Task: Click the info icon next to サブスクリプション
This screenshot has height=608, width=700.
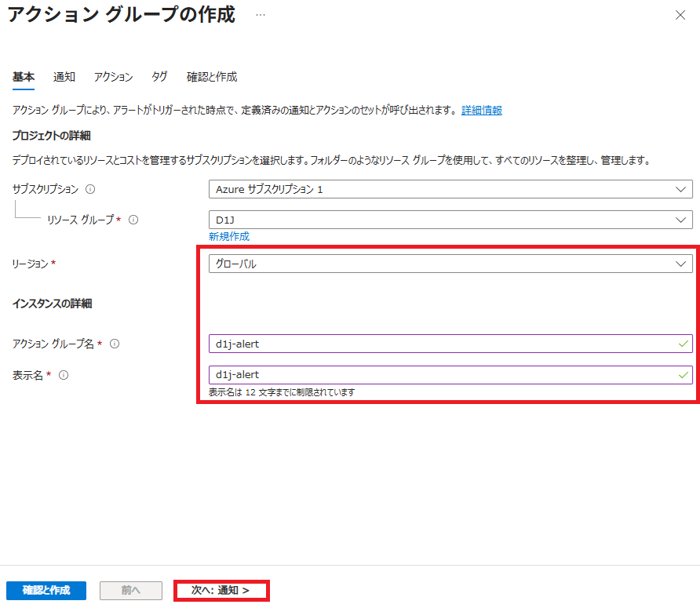Action: click(x=90, y=189)
